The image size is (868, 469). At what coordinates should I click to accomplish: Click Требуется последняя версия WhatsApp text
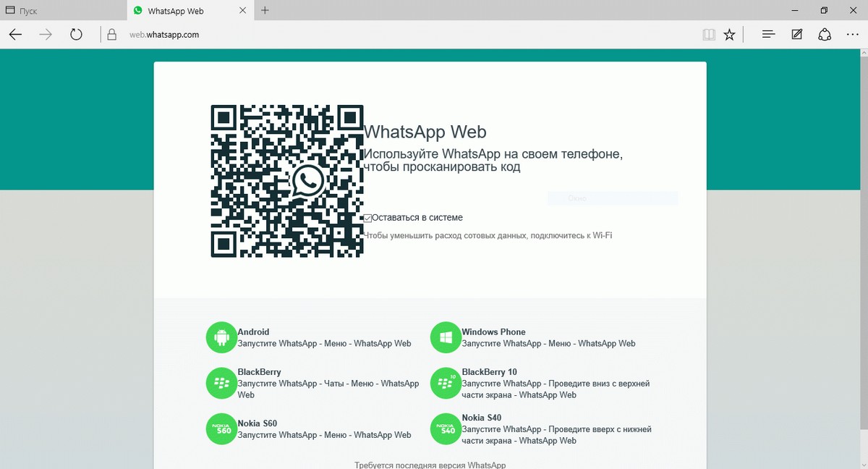pyautogui.click(x=430, y=465)
